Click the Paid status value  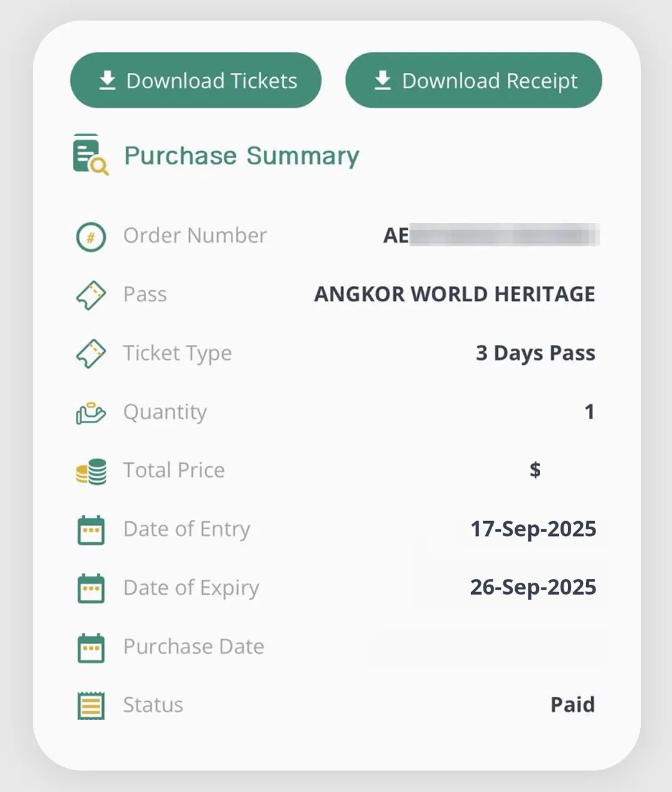point(572,705)
